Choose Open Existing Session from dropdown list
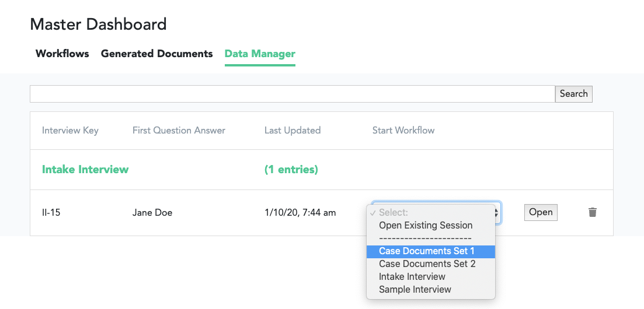This screenshot has height=309, width=644. click(426, 226)
